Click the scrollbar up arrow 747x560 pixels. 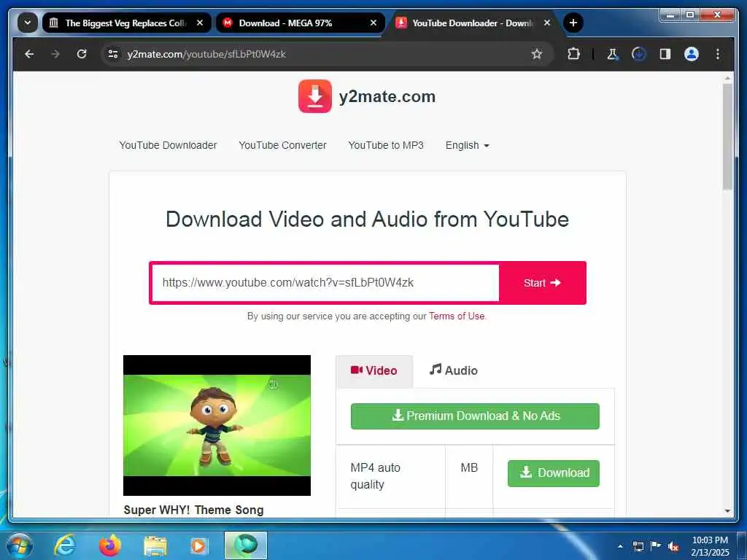pyautogui.click(x=727, y=77)
